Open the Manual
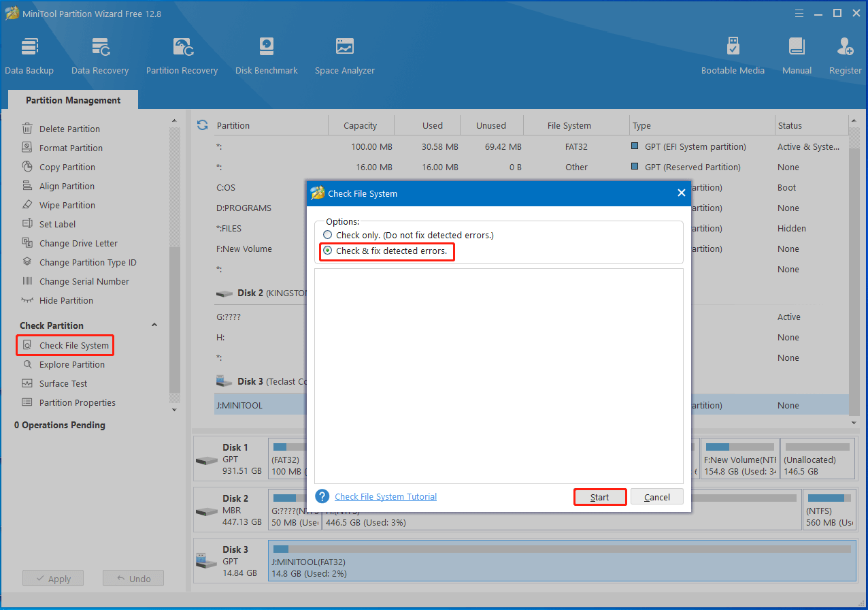This screenshot has width=868, height=610. pyautogui.click(x=797, y=56)
